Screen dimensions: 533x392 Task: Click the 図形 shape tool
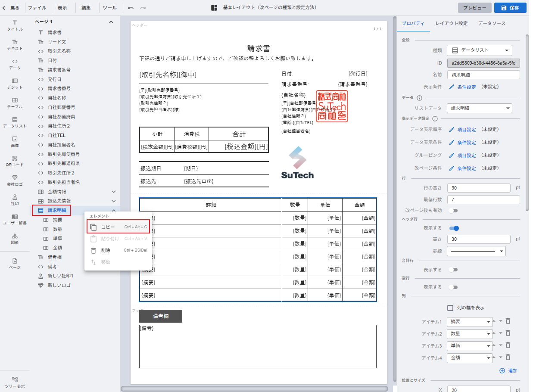tap(15, 238)
